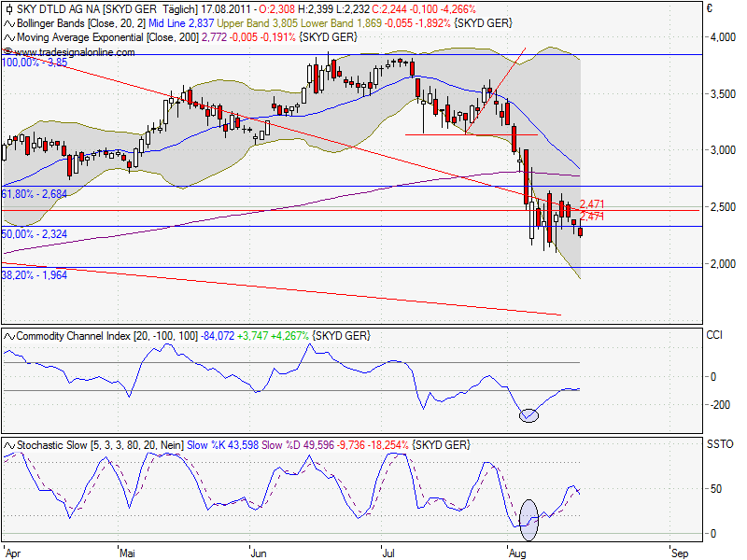Viewport: 747px width, 560px height.
Task: Click the CCI panel axis title
Action: [714, 335]
